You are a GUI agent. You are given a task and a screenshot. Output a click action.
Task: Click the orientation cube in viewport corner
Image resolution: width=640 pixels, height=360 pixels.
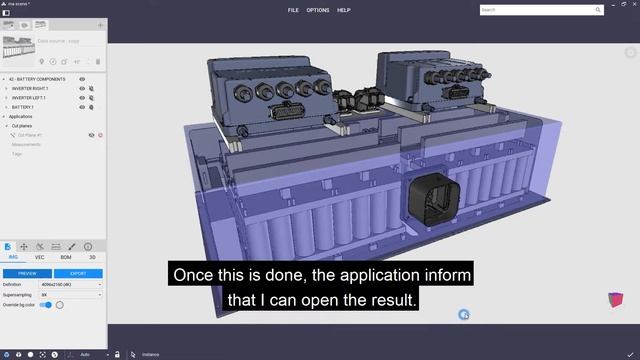(x=616, y=300)
